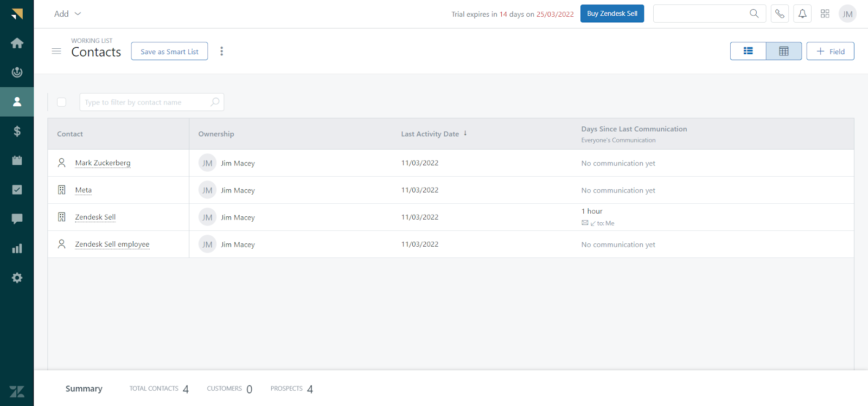The height and width of the screenshot is (406, 868).
Task: Go to the Dashboard home icon
Action: 17,43
